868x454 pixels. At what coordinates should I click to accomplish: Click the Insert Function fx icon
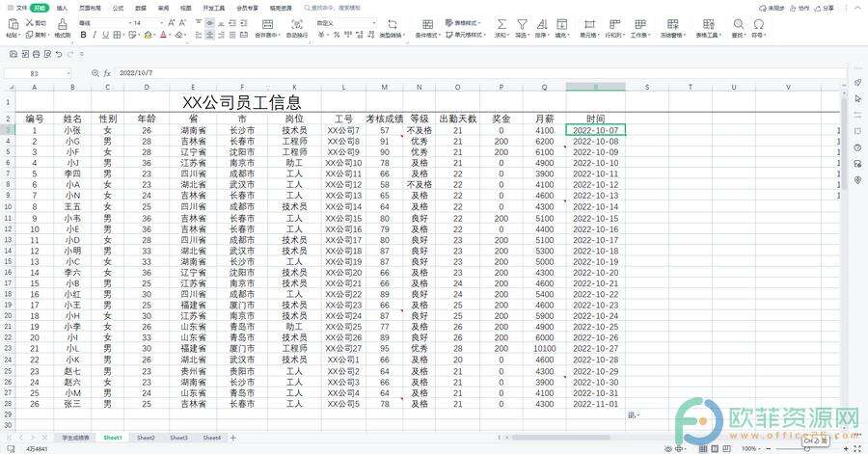pyautogui.click(x=107, y=73)
